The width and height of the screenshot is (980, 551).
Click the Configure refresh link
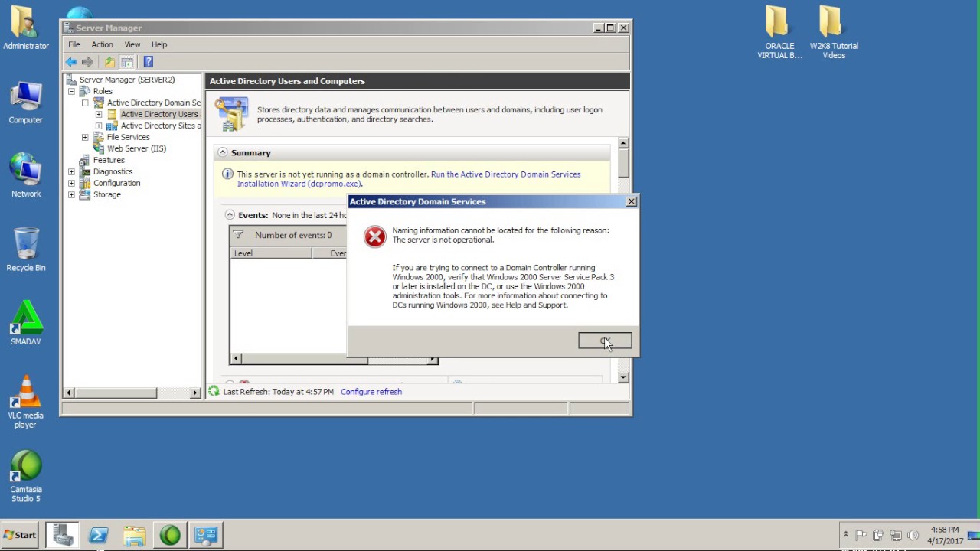click(x=371, y=392)
